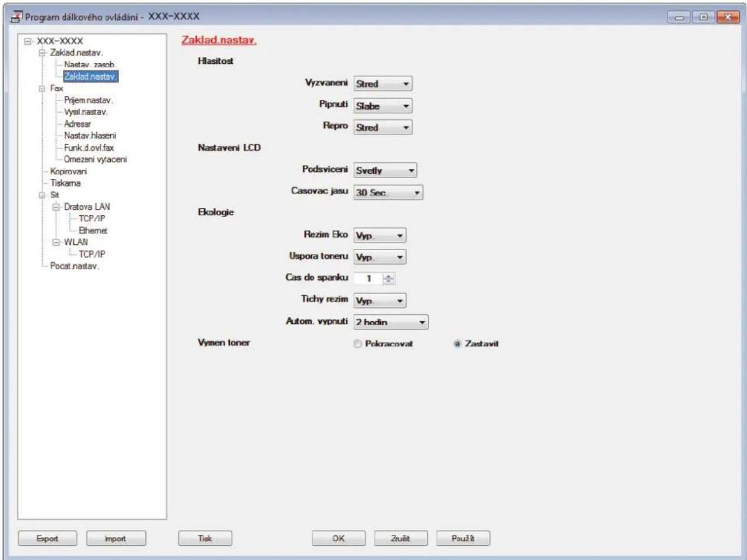Collapse the Zaklad.nastav. parent node
Viewport: 747px width, 560px height.
(42, 53)
